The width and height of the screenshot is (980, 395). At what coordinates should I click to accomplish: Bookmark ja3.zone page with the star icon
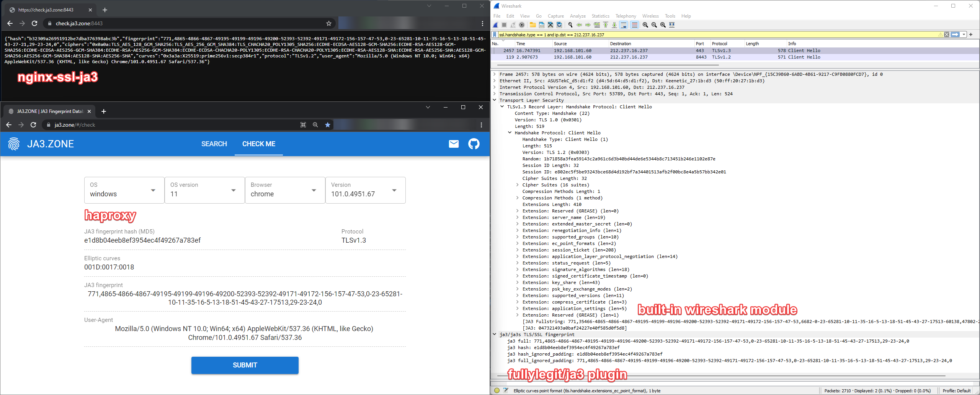pos(328,125)
